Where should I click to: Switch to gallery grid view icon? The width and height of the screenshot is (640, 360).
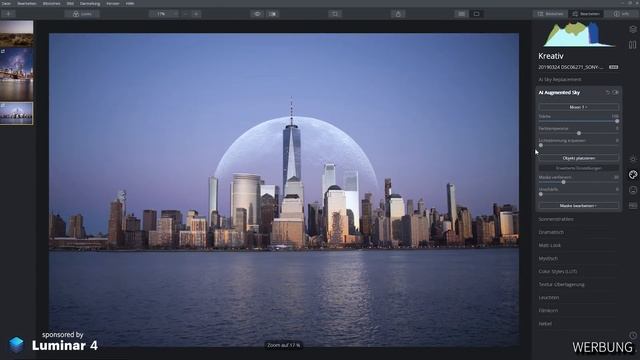pos(461,14)
